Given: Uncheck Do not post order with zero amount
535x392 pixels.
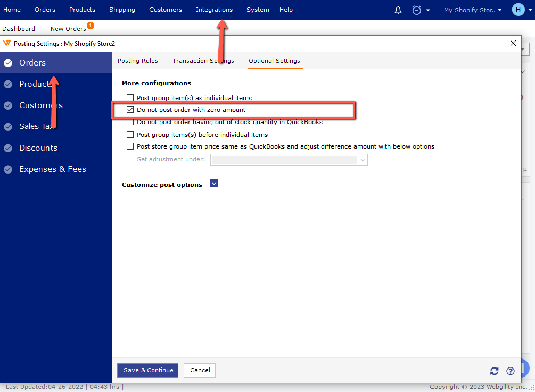Looking at the screenshot, I should pyautogui.click(x=130, y=110).
